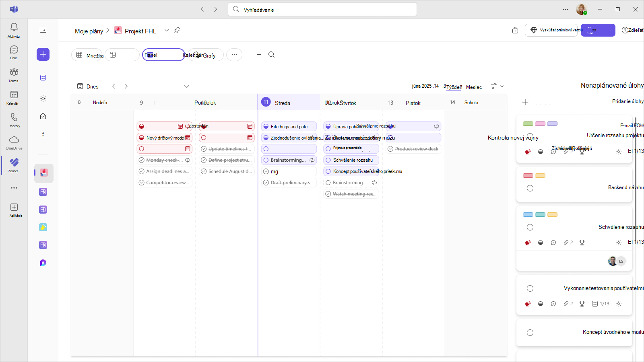Open the shopping bag icon in header
The width and height of the screenshot is (644, 362).
pyautogui.click(x=515, y=30)
